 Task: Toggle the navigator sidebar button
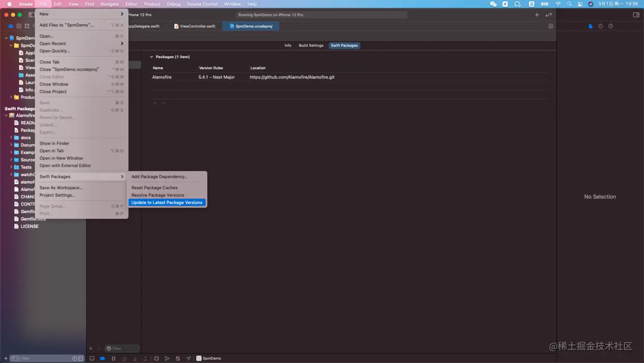(32, 15)
